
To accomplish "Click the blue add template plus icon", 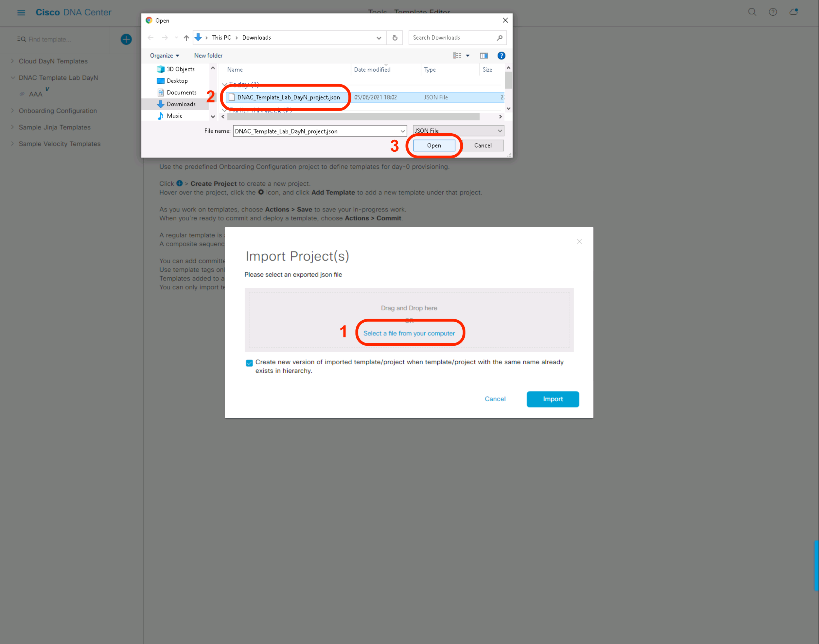I will pyautogui.click(x=126, y=39).
